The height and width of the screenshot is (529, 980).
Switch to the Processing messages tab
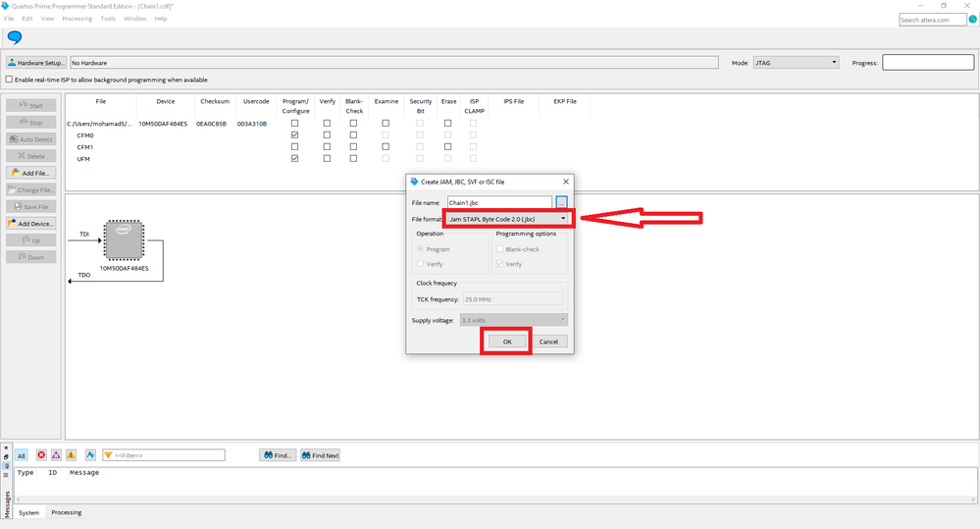click(67, 512)
